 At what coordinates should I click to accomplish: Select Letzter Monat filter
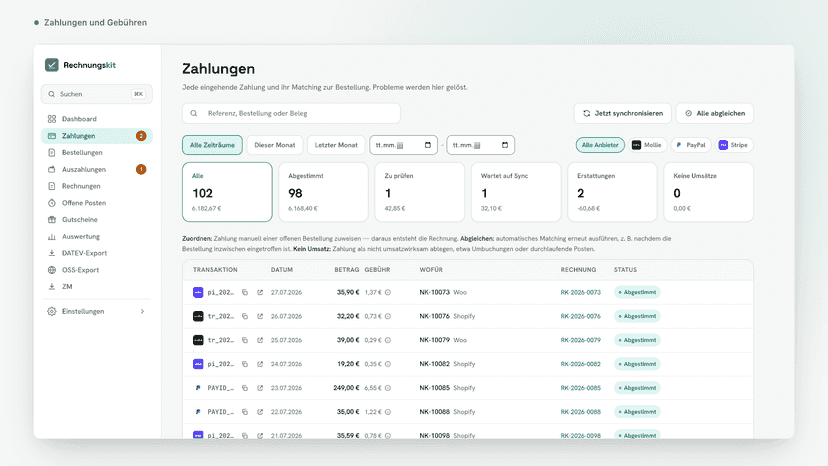tap(336, 145)
